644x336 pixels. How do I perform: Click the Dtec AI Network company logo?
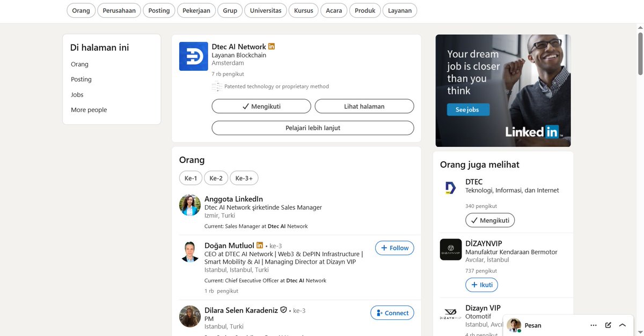(193, 56)
